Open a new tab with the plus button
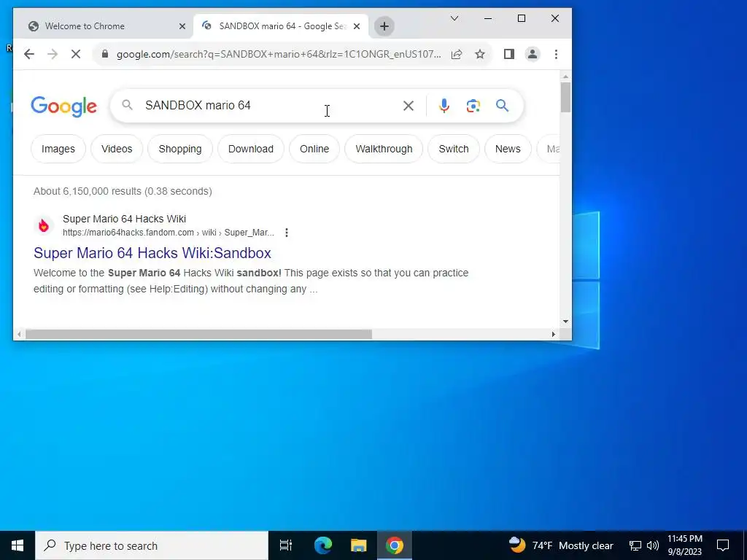 pos(384,26)
